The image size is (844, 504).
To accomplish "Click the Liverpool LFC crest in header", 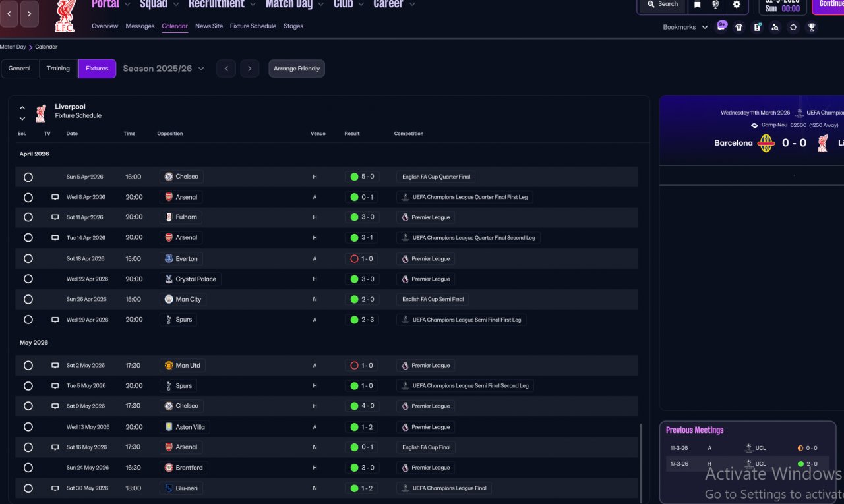I will [x=65, y=16].
